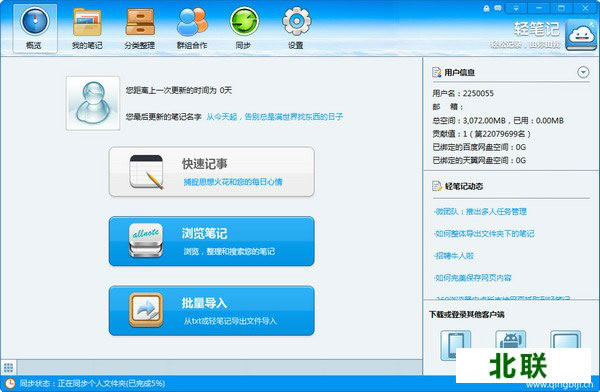Click the user avatar picture
The height and width of the screenshot is (392, 600).
tap(93, 103)
